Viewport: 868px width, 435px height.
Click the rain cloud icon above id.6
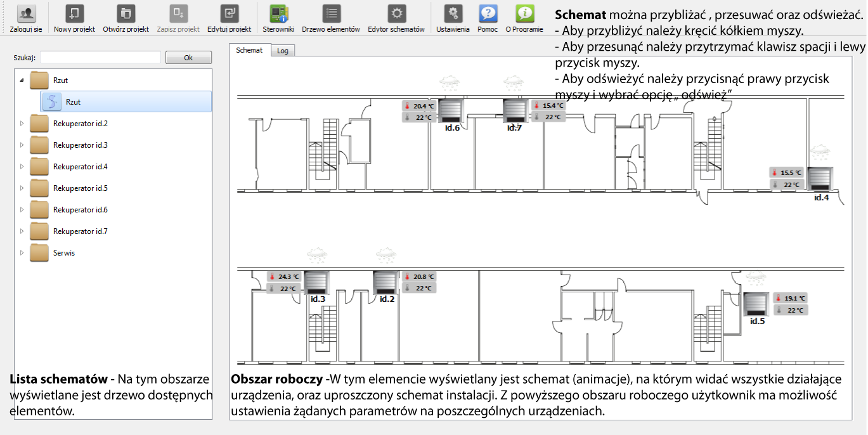[x=451, y=83]
